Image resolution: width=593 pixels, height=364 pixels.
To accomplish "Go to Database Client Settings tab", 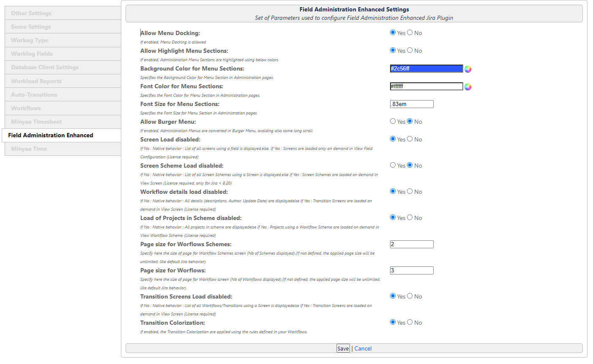I will pyautogui.click(x=63, y=67).
